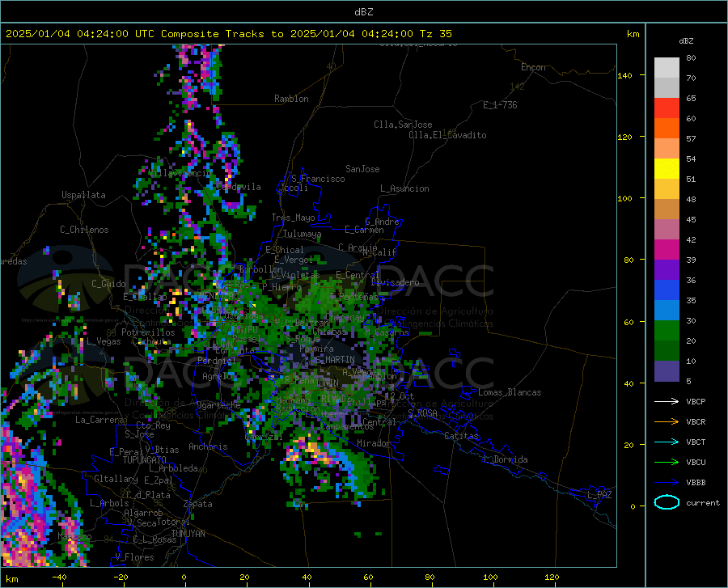Viewport: 728px width, 588px height.
Task: Click the 'Tres_Mayo' map label
Action: (x=293, y=218)
